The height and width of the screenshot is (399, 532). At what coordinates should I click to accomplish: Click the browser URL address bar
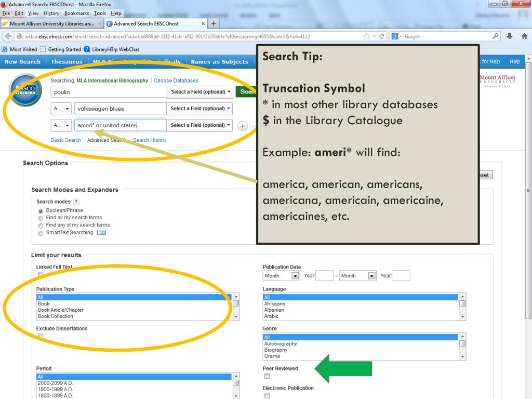click(x=190, y=36)
